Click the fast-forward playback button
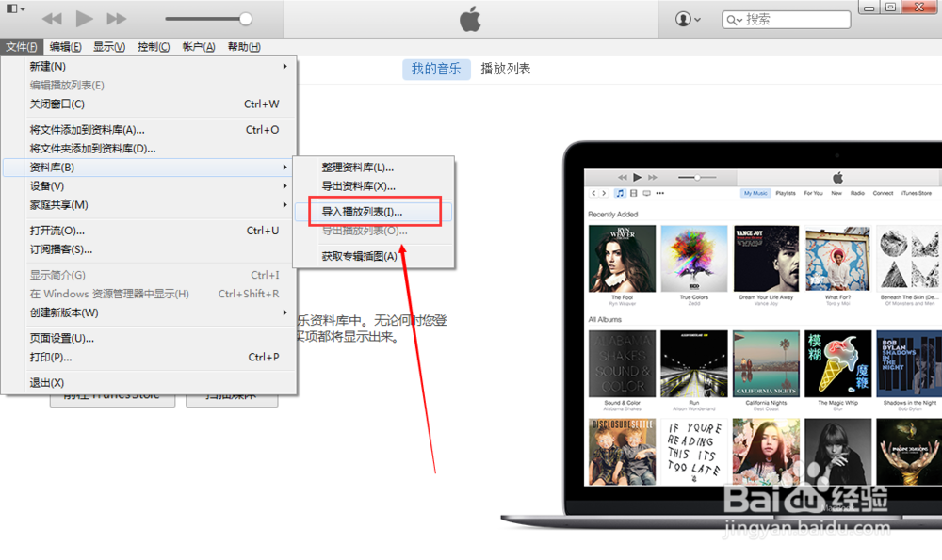This screenshot has height=560, width=942. click(117, 19)
